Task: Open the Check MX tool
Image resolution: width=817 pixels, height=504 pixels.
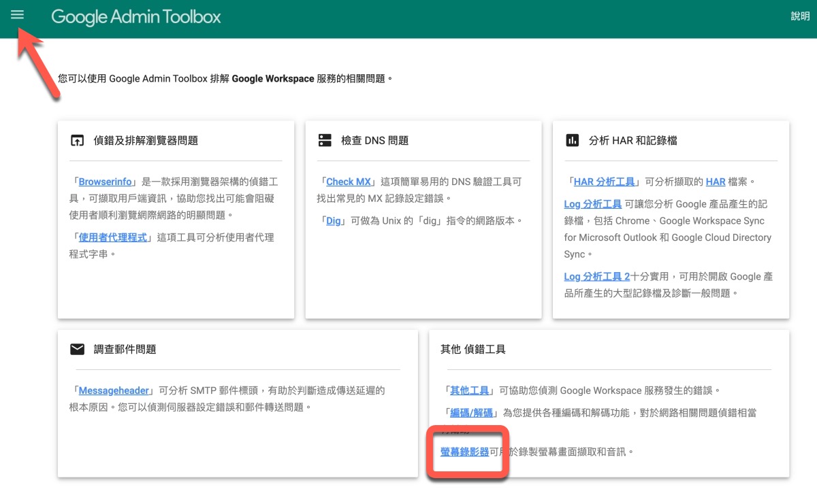Action: tap(349, 182)
